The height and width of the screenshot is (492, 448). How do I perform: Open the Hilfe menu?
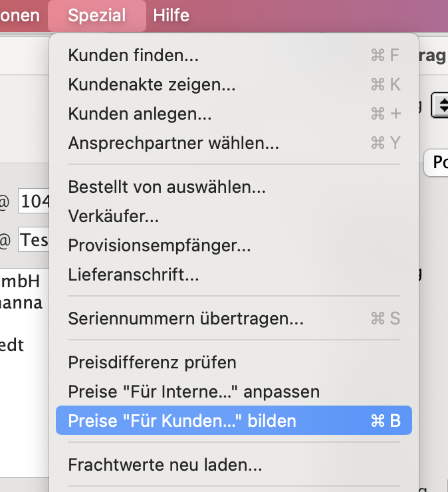tap(171, 15)
